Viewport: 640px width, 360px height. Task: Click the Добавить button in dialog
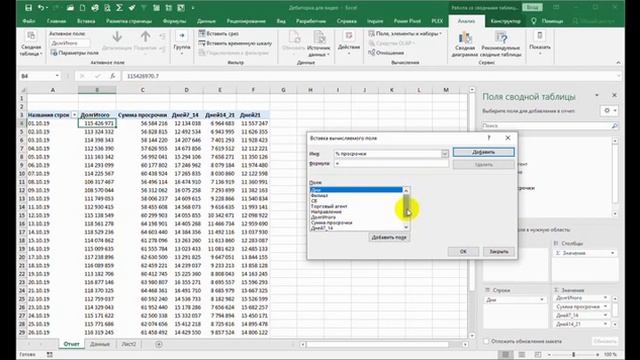point(483,152)
